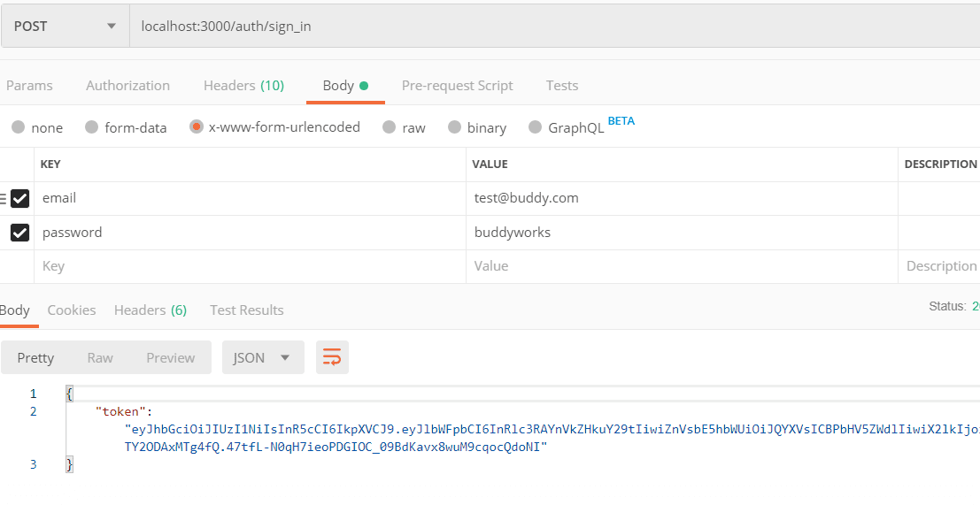Click the empty Description placeholder field
This screenshot has height=505, width=980.
(939, 266)
